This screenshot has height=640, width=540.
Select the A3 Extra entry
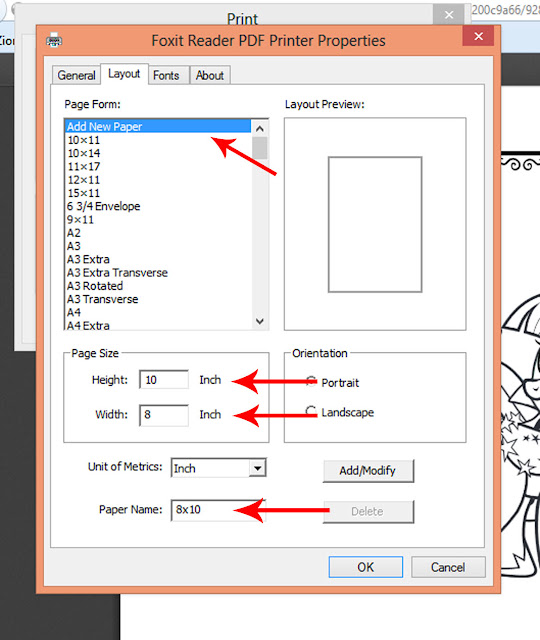point(158,259)
